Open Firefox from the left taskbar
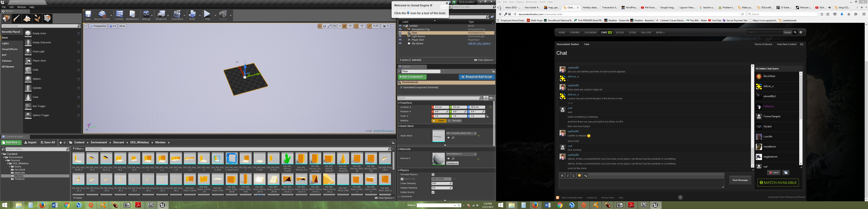This screenshot has height=209, width=868. 42,205
